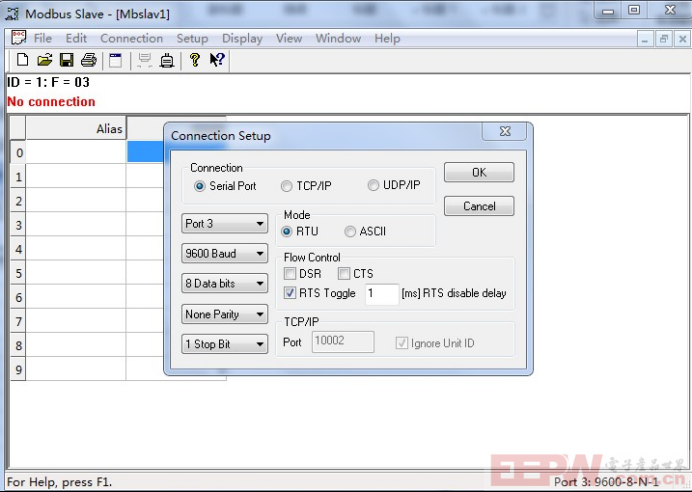Screen dimensions: 692x492
Task: Select the UDP/IP connection radio button
Action: tap(373, 185)
